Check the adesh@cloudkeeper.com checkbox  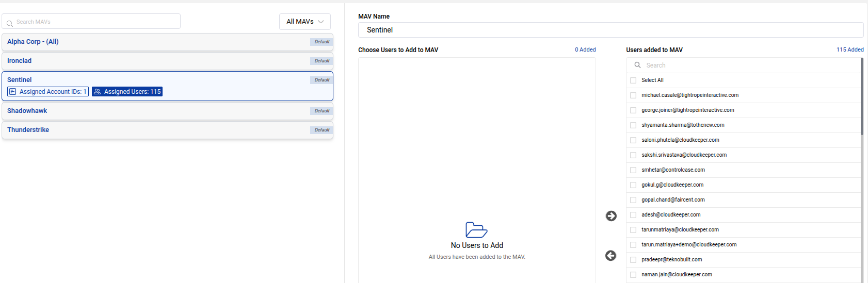click(x=633, y=215)
